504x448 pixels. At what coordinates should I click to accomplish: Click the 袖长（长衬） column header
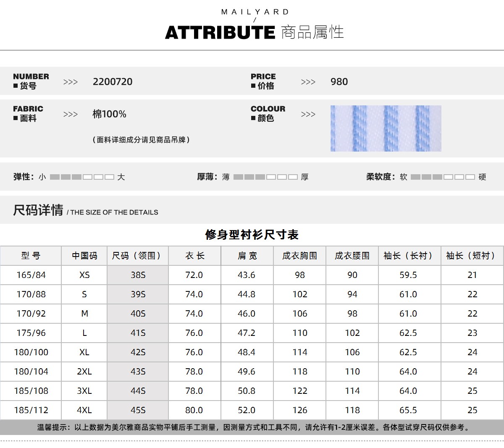409,256
